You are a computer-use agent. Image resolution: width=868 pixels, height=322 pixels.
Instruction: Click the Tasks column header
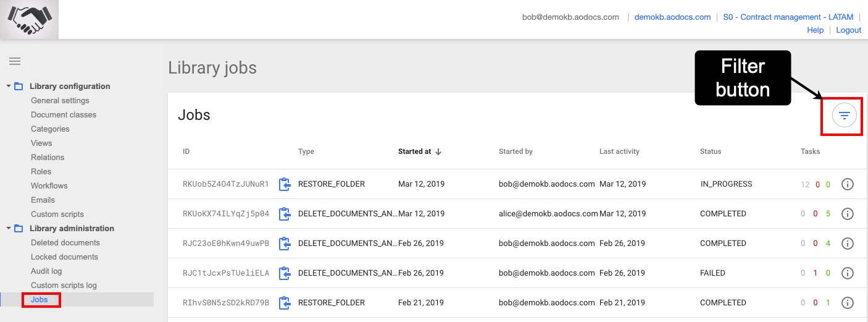click(811, 151)
